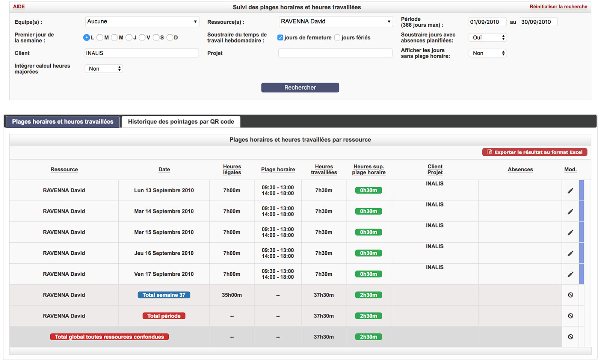Switch to Historique des pointages par QR code tab
The width and height of the screenshot is (601, 364).
pos(181,122)
